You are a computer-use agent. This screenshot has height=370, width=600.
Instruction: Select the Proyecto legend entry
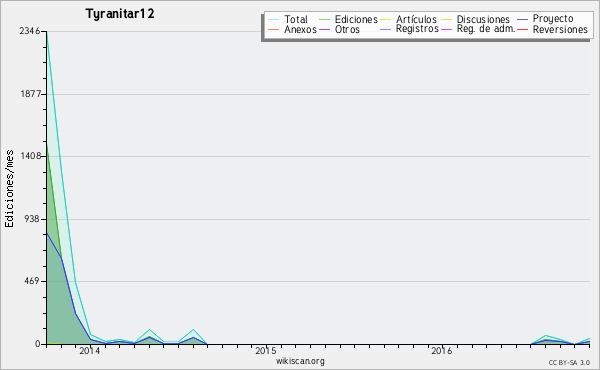click(553, 19)
